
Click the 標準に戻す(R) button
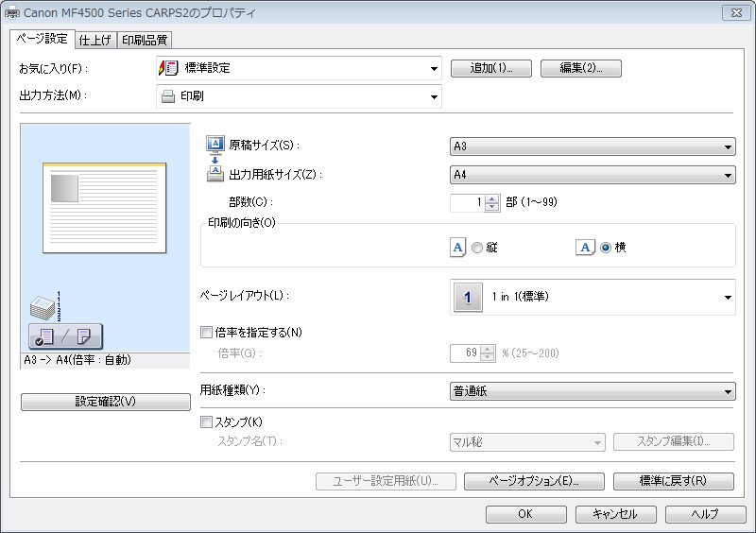(673, 481)
